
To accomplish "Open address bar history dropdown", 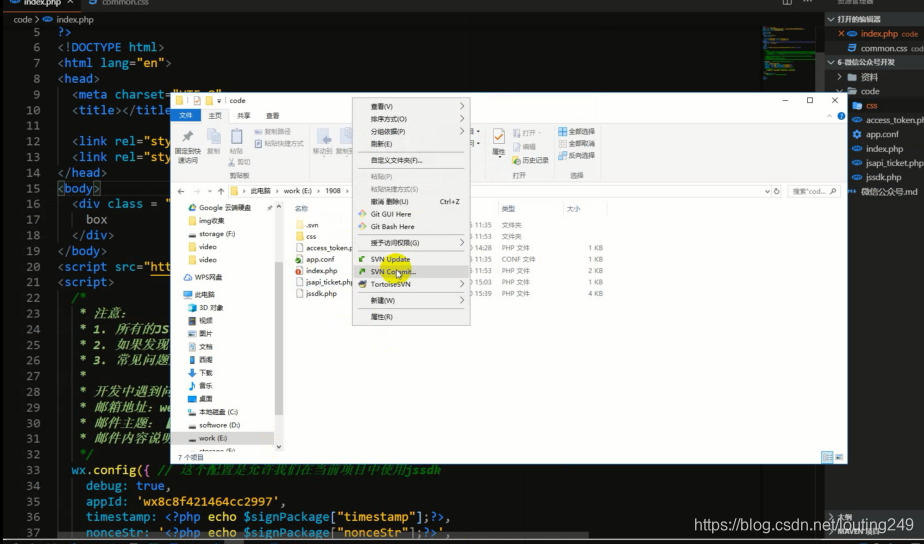I will (767, 191).
